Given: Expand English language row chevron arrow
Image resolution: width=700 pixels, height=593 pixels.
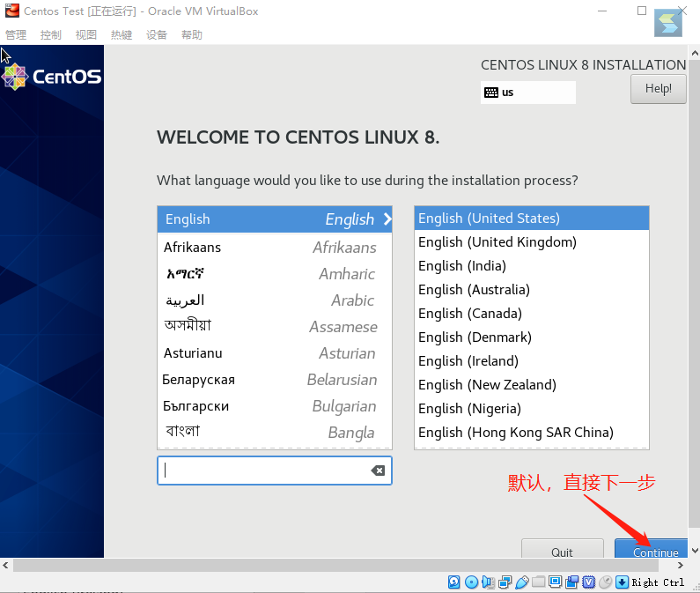Looking at the screenshot, I should tap(387, 219).
